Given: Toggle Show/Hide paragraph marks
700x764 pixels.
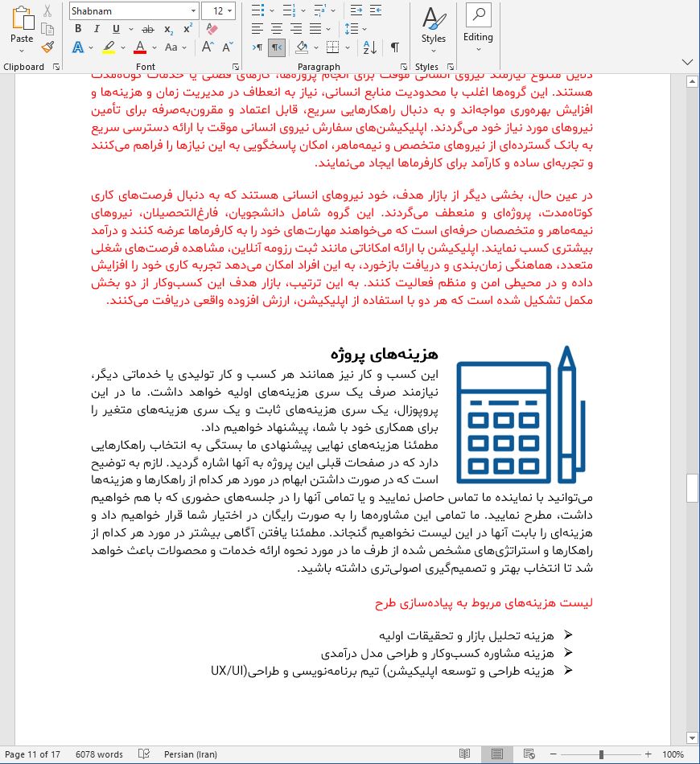Looking at the screenshot, I should coord(393,48).
